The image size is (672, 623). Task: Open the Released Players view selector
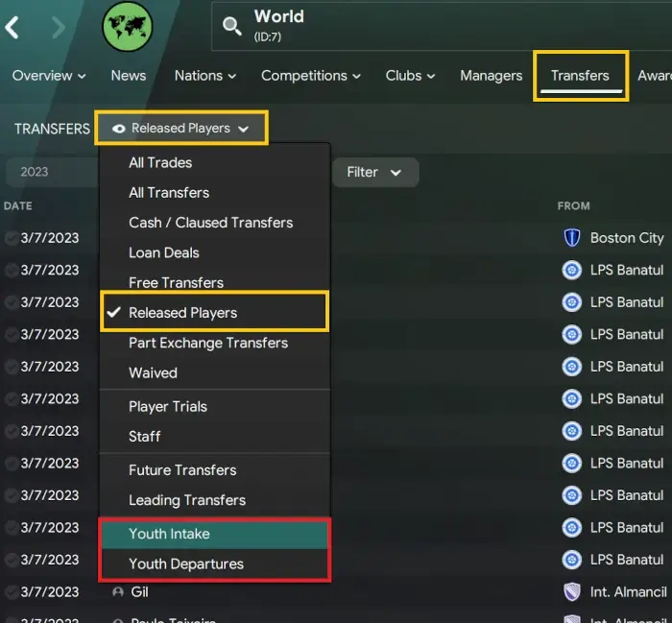(x=181, y=128)
